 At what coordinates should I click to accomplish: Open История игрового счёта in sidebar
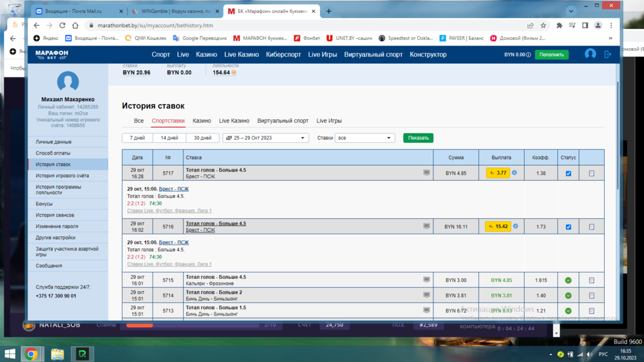[62, 176]
